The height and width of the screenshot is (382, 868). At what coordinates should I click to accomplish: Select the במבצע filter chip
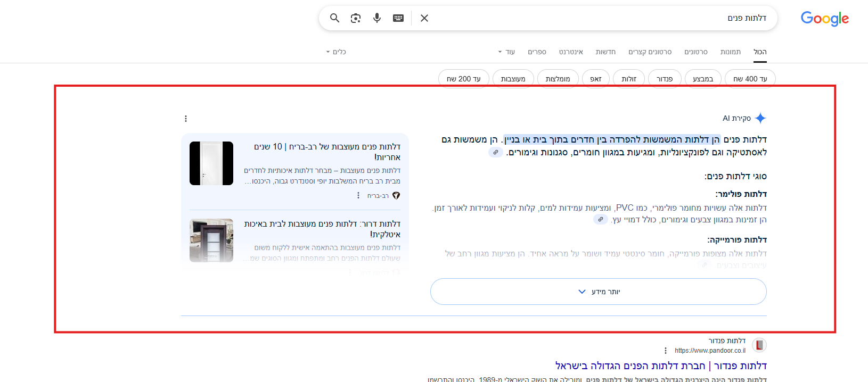[703, 79]
